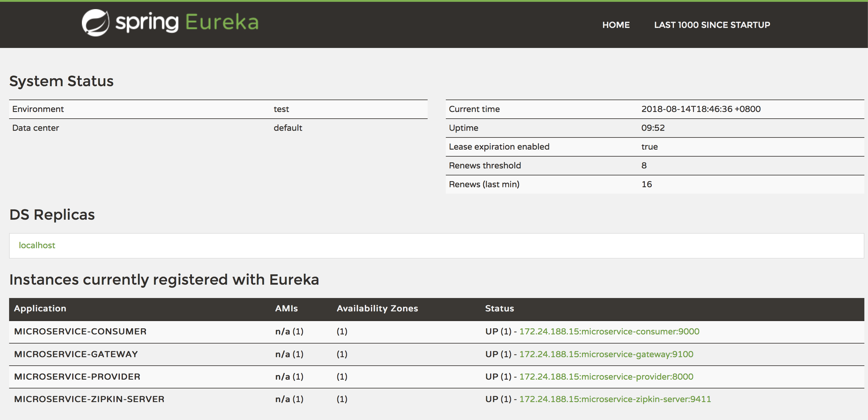Open the HOME navigation item
This screenshot has width=868, height=420.
[616, 25]
